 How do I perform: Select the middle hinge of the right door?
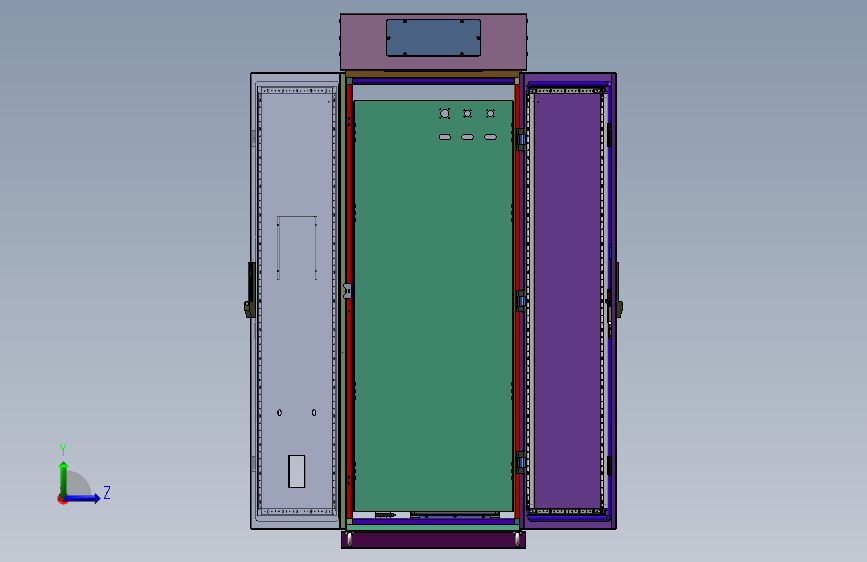[x=520, y=301]
